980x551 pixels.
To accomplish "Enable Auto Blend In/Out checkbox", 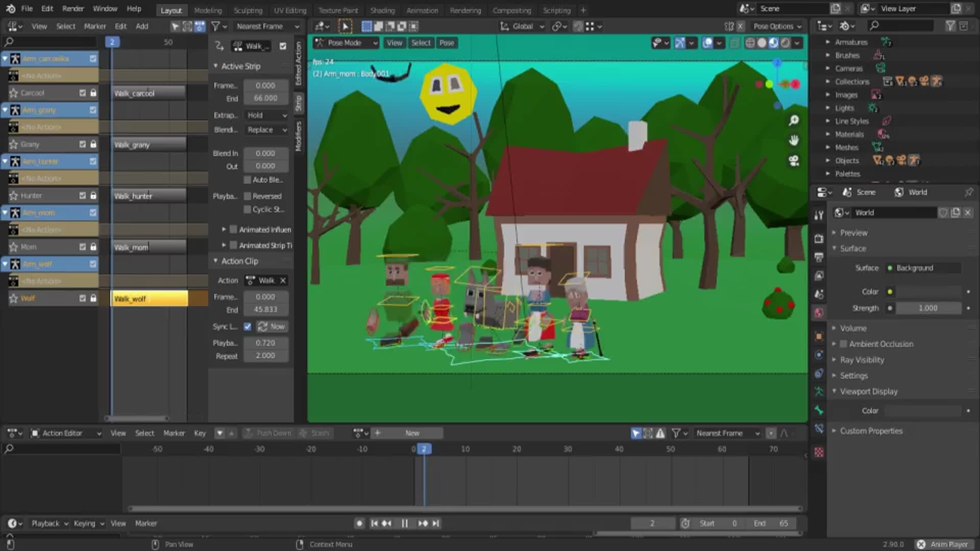I will pos(248,180).
